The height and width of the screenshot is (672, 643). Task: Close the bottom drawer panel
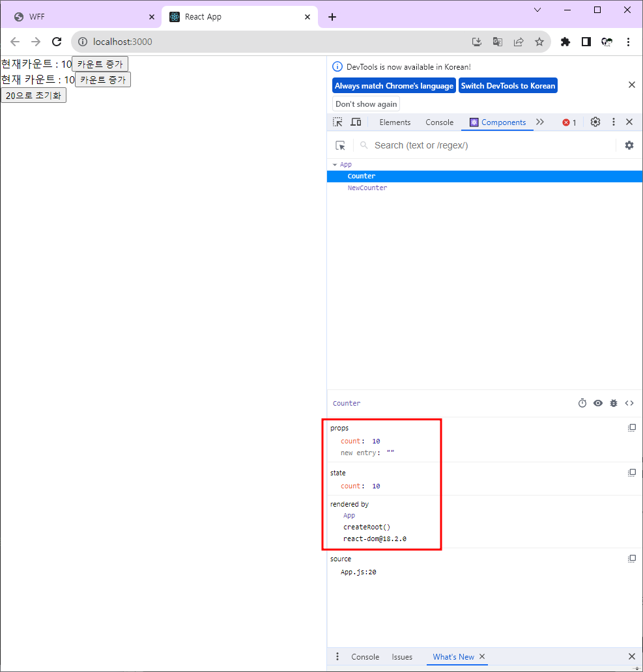(631, 656)
